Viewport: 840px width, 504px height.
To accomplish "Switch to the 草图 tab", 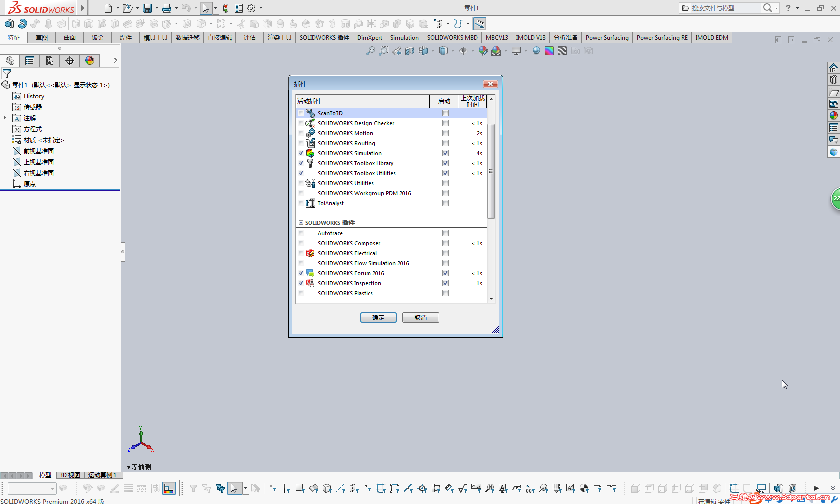I will [42, 38].
